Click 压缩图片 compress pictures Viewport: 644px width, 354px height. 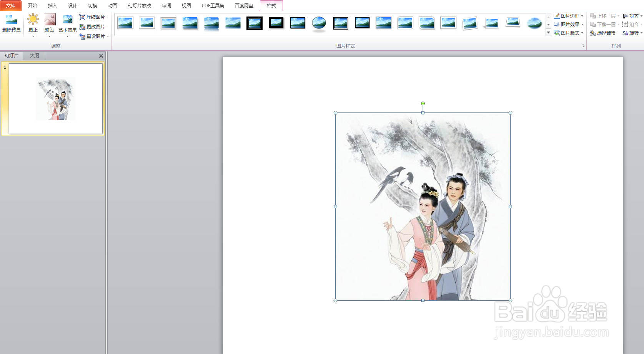tap(92, 17)
